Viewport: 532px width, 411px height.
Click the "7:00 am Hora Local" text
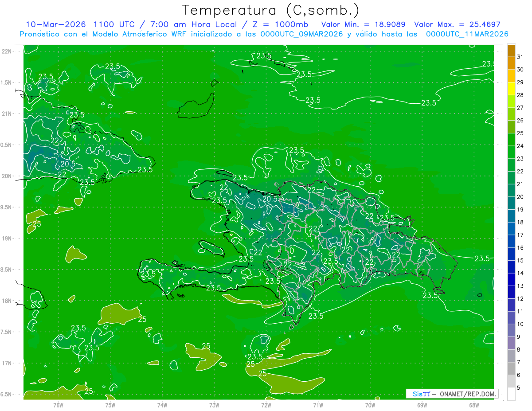(194, 24)
